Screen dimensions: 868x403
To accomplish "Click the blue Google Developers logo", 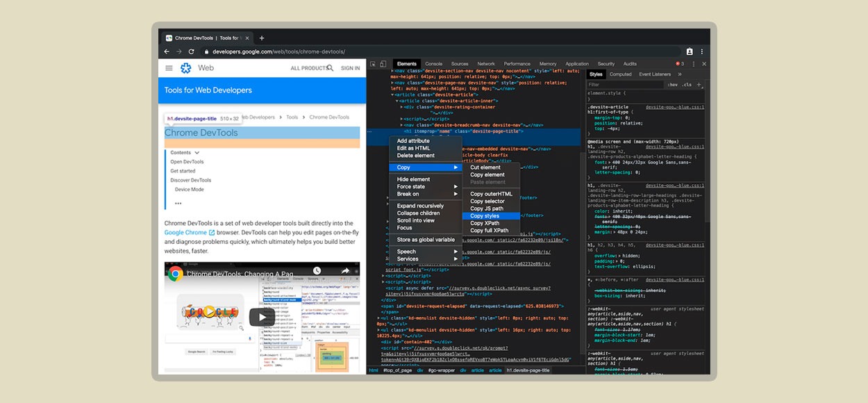I will click(185, 68).
